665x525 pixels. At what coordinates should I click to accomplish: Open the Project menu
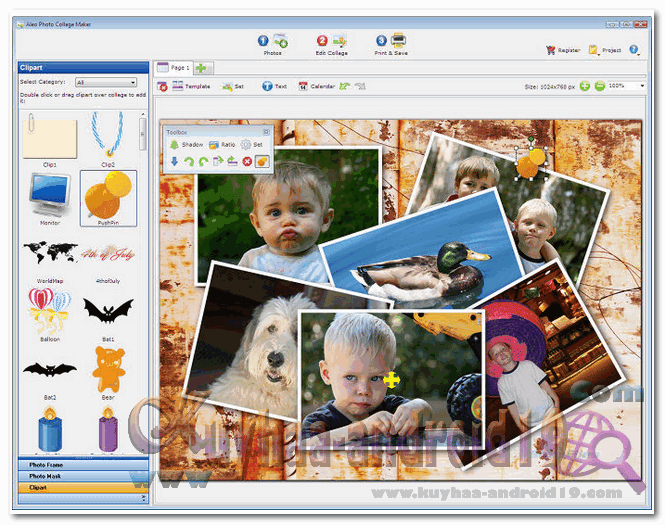605,50
